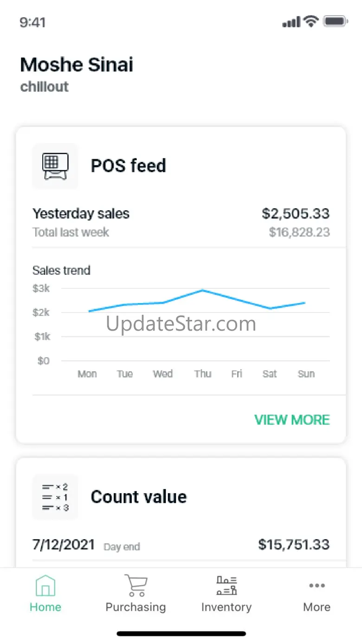Tap the battery status icon

[x=336, y=21]
